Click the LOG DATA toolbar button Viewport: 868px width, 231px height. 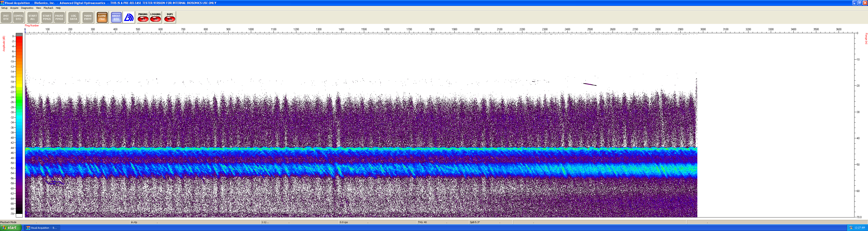point(73,18)
